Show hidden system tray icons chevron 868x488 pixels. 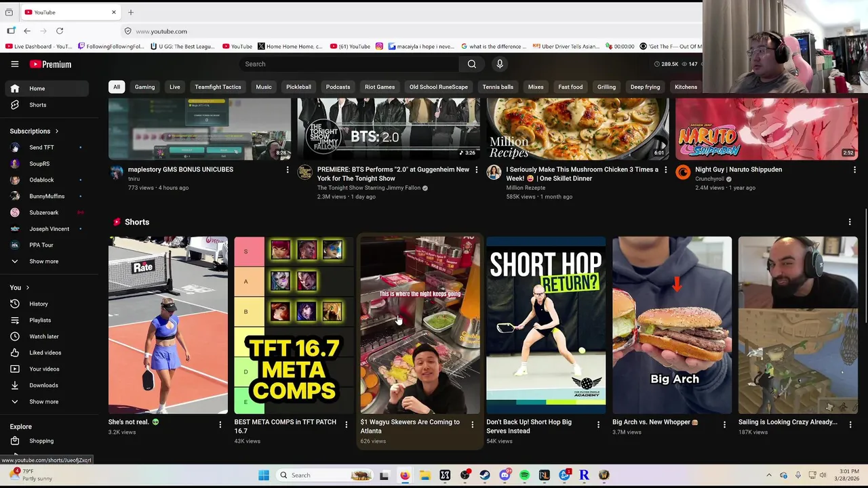[x=769, y=475]
